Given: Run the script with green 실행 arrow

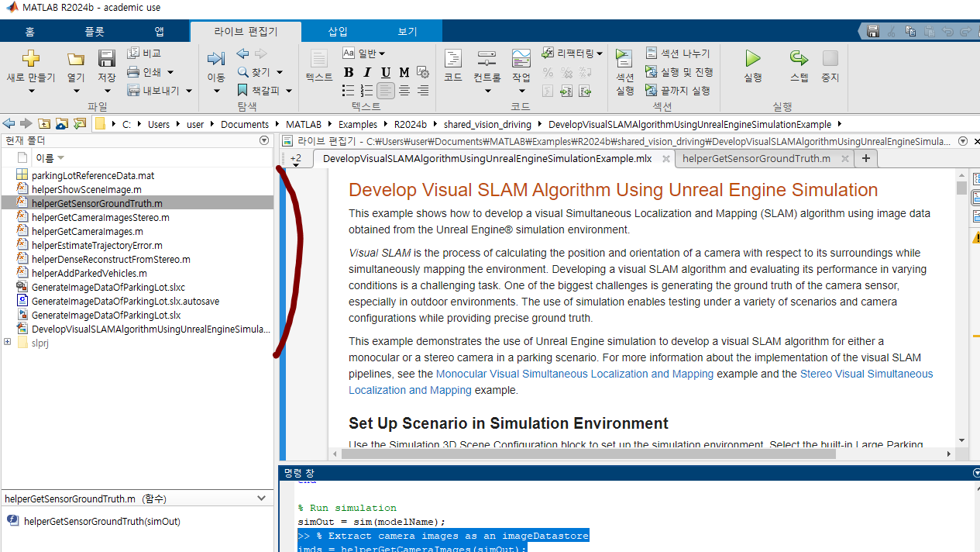Looking at the screenshot, I should (x=752, y=59).
